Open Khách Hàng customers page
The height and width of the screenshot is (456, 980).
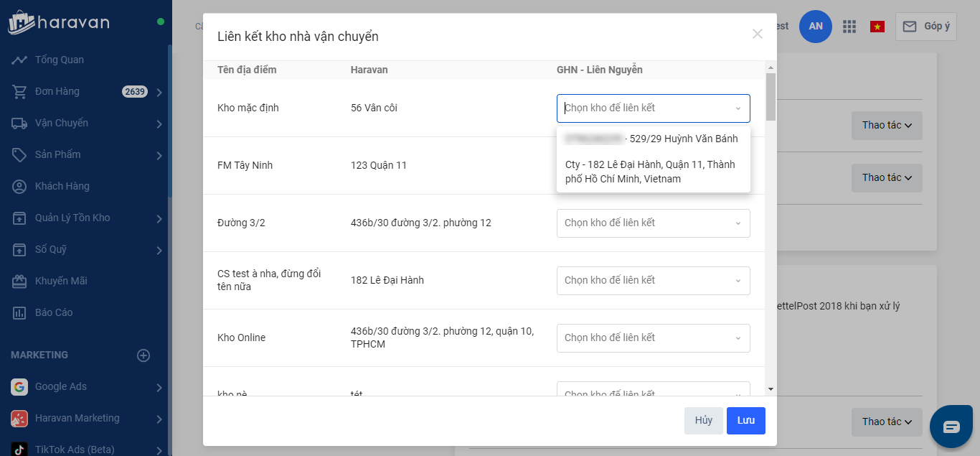pos(62,186)
